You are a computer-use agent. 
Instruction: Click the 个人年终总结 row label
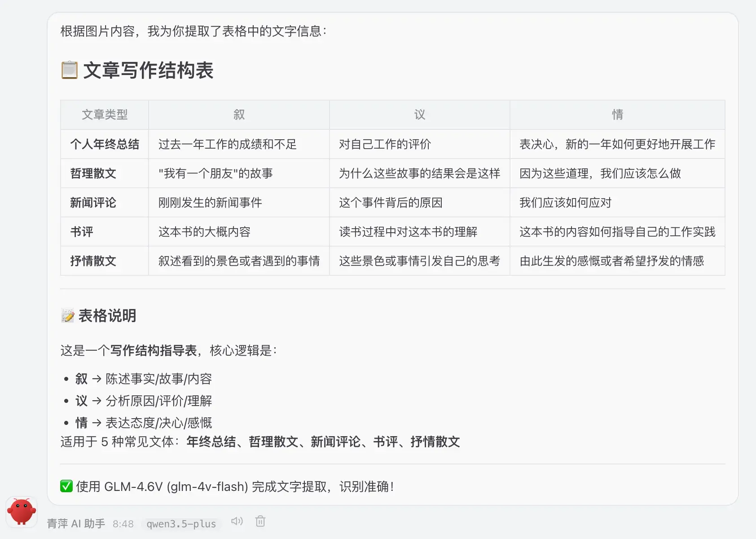(105, 144)
